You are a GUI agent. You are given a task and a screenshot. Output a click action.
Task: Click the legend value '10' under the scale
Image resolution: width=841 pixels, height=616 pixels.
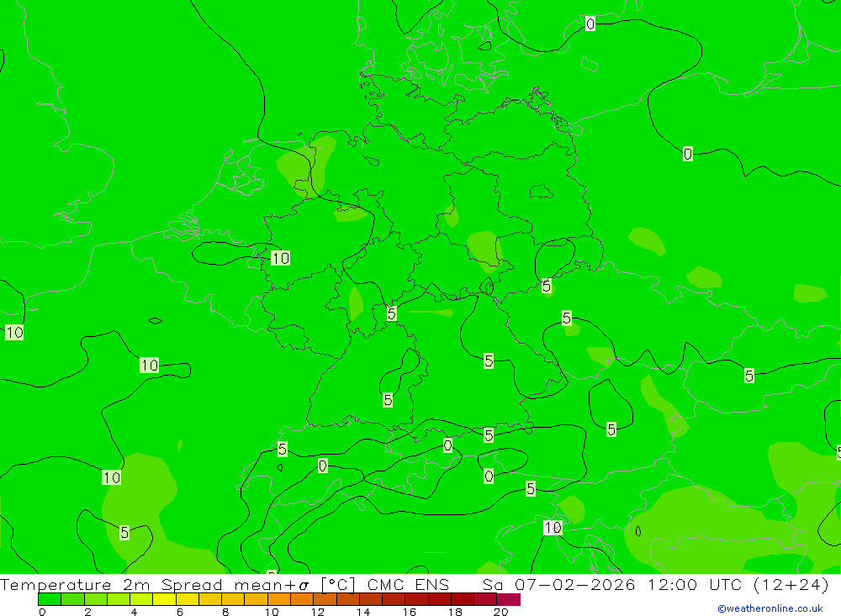point(272,612)
